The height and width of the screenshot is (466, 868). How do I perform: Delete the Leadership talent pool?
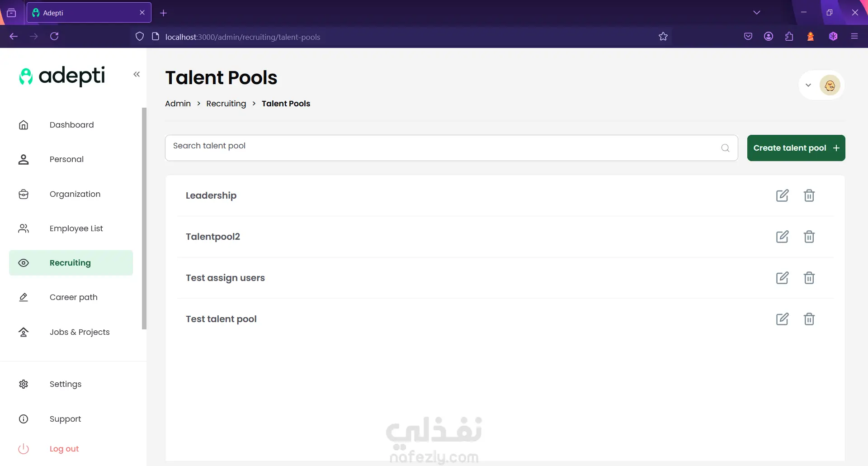click(809, 195)
